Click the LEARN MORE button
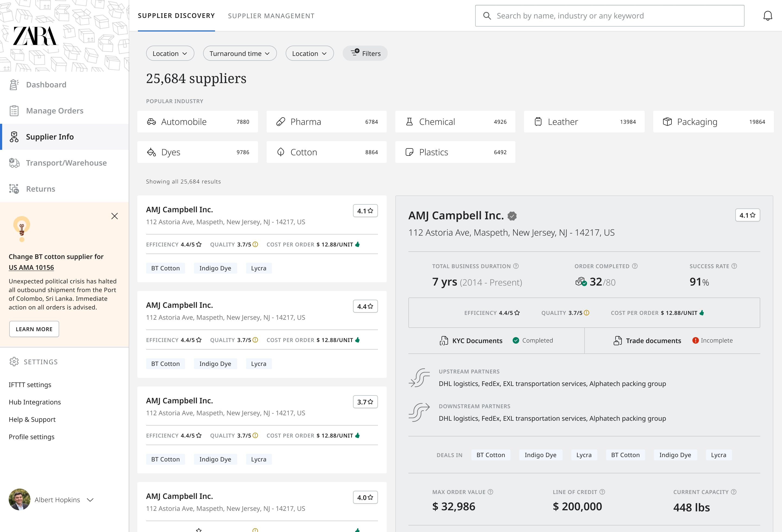The image size is (782, 532). tap(34, 329)
